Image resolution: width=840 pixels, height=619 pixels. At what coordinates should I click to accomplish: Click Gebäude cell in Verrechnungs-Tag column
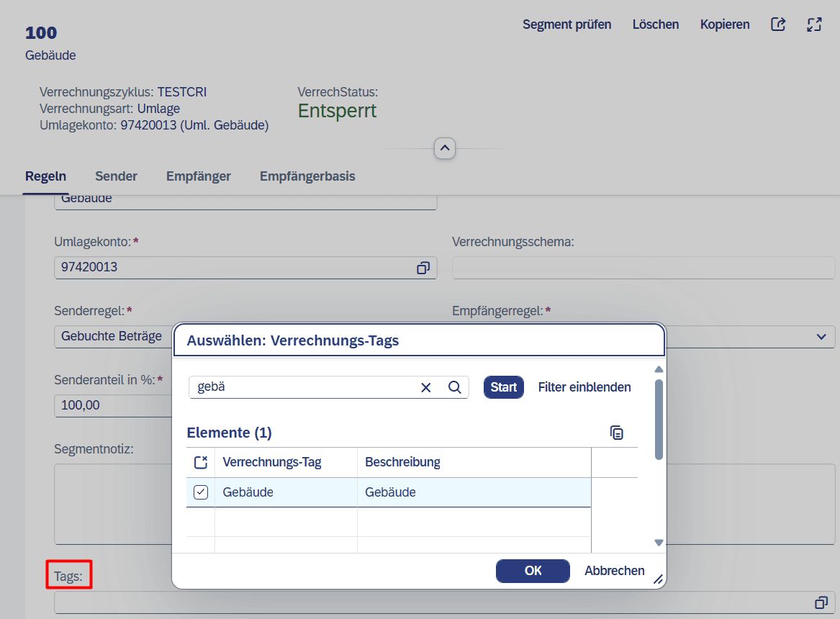point(286,492)
